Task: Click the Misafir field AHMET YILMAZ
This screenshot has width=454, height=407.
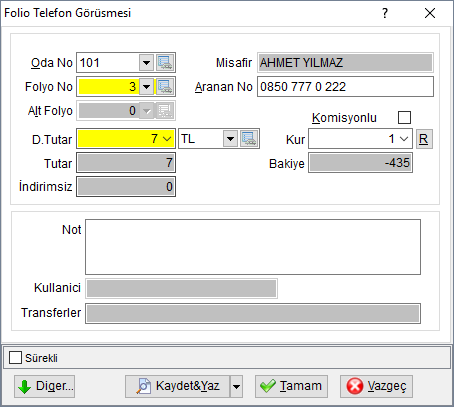Action: coord(345,63)
